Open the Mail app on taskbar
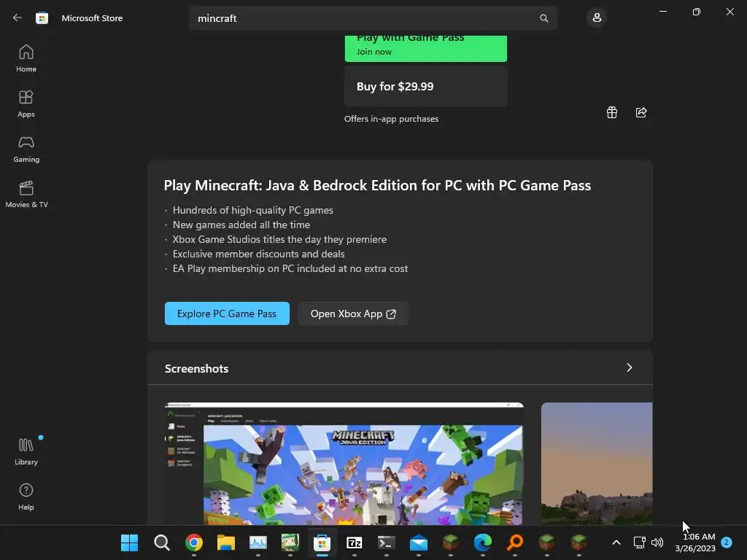Image resolution: width=747 pixels, height=560 pixels. [418, 542]
